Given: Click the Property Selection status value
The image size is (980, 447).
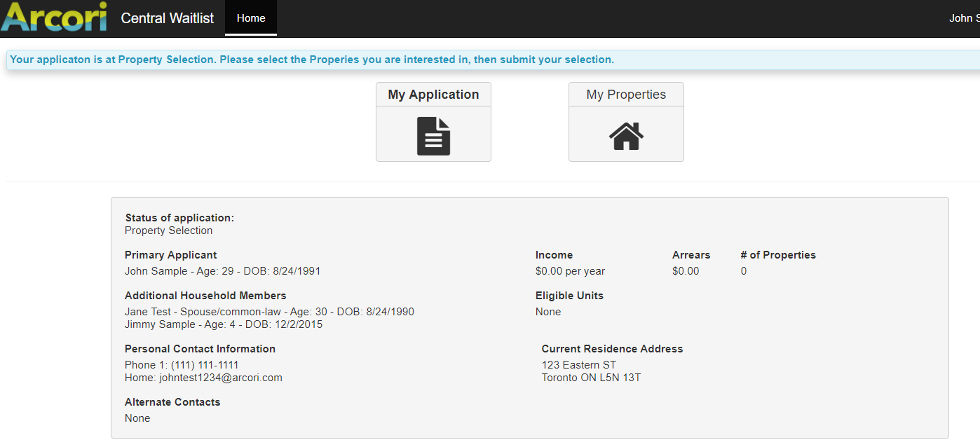Looking at the screenshot, I should 168,231.
